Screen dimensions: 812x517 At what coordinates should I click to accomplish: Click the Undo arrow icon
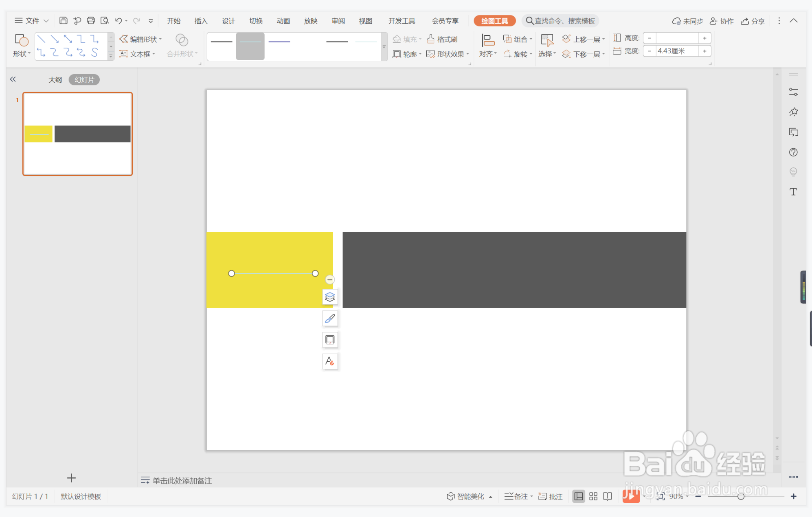tap(119, 20)
